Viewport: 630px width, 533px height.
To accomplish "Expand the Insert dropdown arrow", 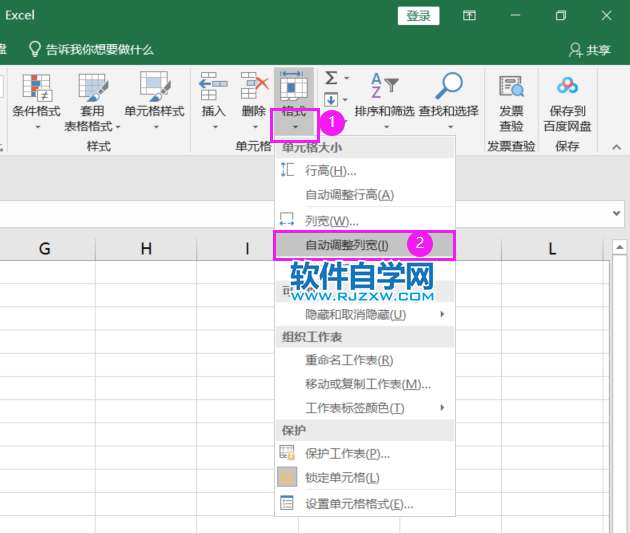I will 215,127.
